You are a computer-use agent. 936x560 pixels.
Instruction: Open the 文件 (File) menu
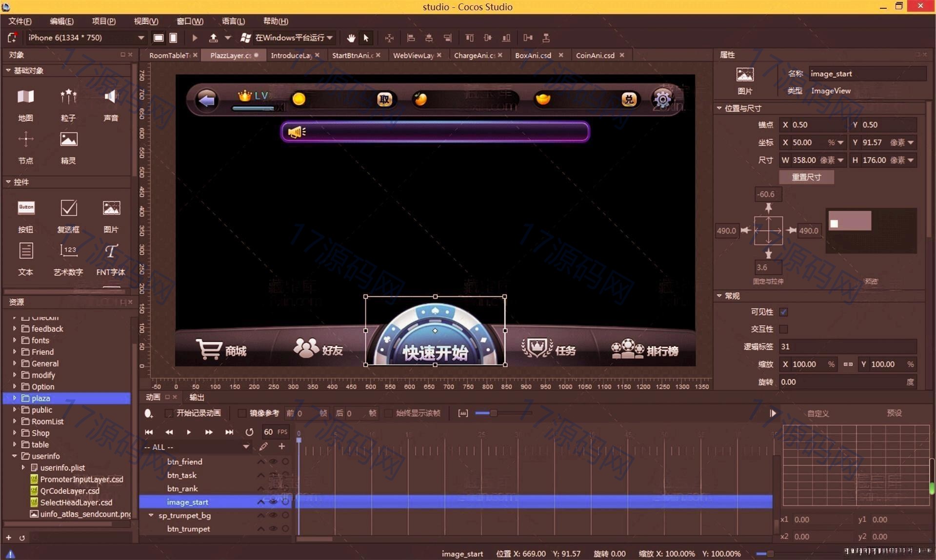[20, 21]
